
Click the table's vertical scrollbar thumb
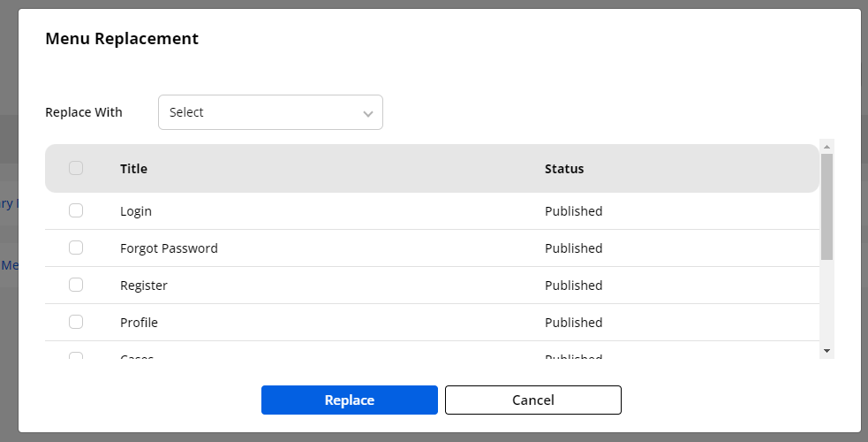(x=826, y=206)
